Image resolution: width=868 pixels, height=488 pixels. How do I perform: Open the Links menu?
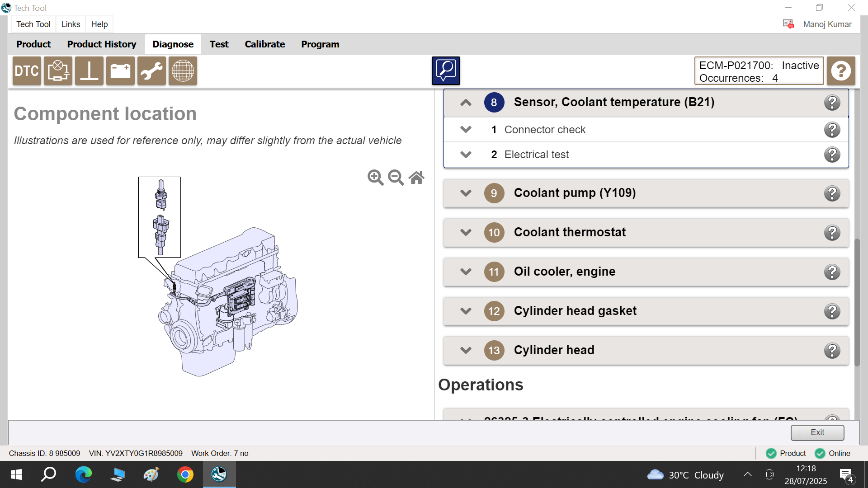(x=71, y=24)
